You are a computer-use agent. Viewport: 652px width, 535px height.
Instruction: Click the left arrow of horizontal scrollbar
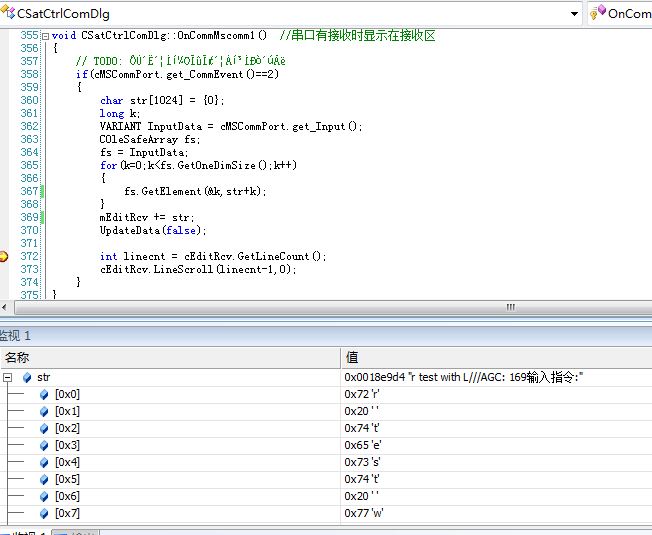4,308
